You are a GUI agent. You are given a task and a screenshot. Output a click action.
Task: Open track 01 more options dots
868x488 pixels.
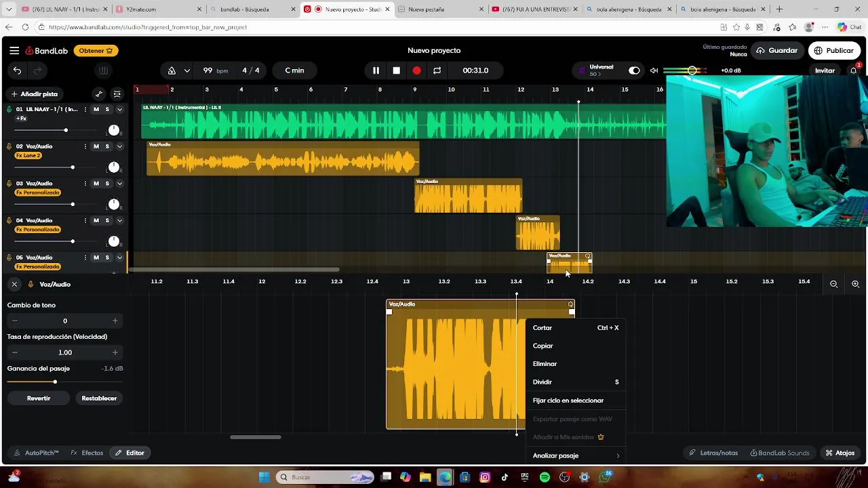[x=85, y=110]
